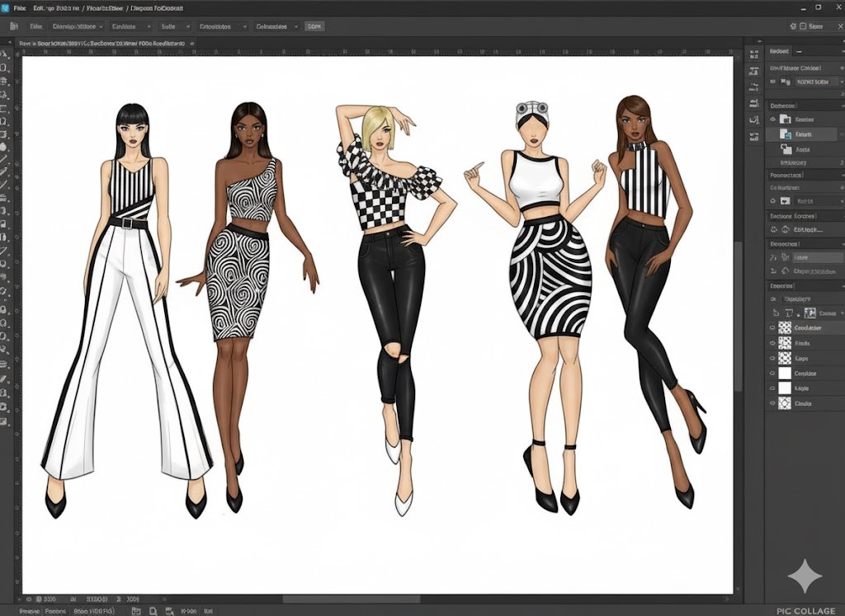Select the white thumbnail of the fourth layer
This screenshot has height=616, width=845.
[785, 374]
